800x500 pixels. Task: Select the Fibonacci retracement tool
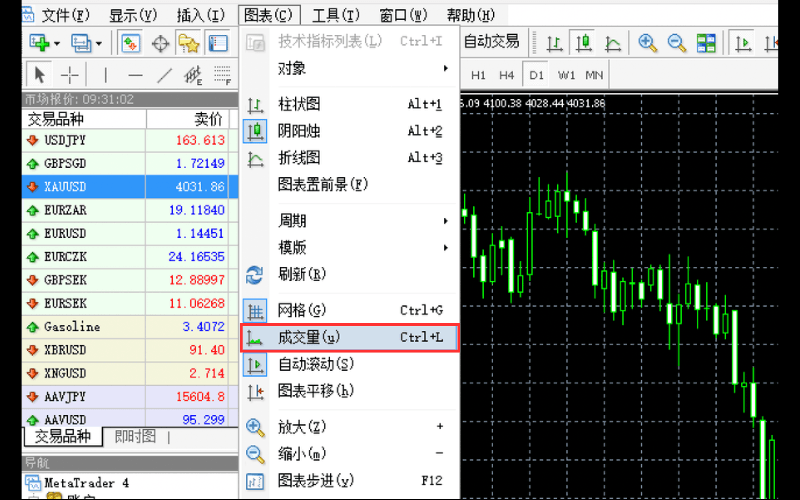point(222,76)
